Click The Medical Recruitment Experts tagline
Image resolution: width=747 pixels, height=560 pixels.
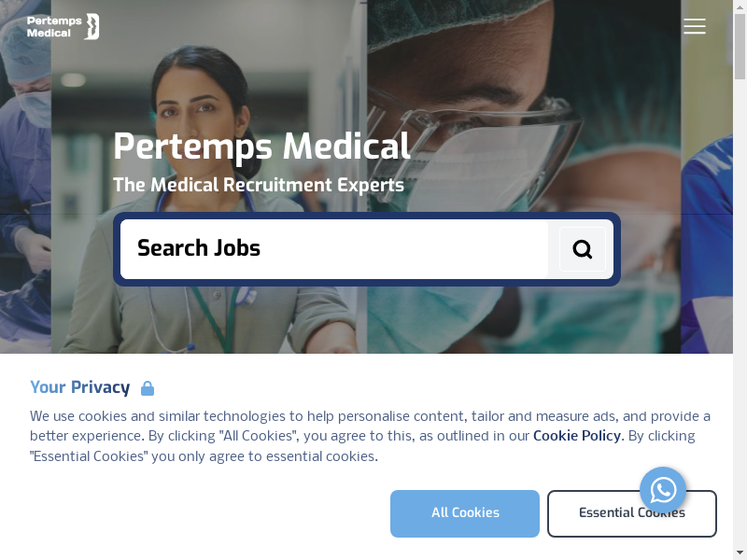(259, 185)
